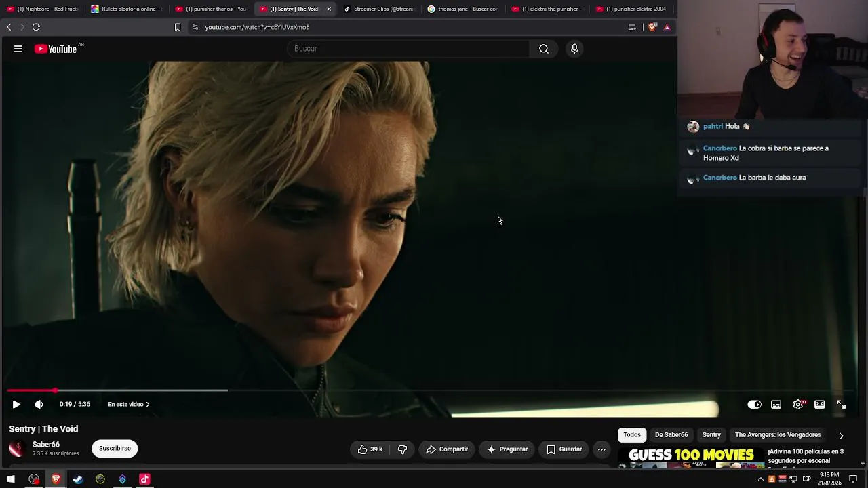Expand the 'En este video' chapters
Viewport: 868px width, 488px height.
pyautogui.click(x=129, y=405)
